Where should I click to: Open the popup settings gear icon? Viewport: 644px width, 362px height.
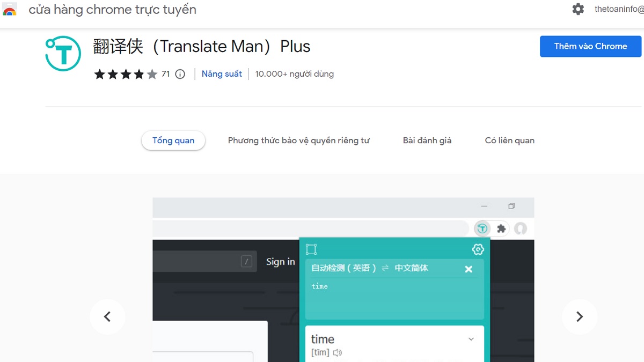pos(478,249)
